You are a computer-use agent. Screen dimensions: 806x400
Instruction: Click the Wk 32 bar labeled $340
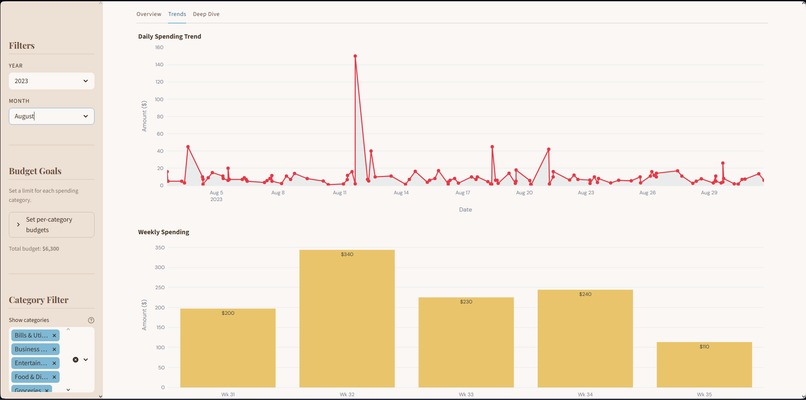click(347, 319)
